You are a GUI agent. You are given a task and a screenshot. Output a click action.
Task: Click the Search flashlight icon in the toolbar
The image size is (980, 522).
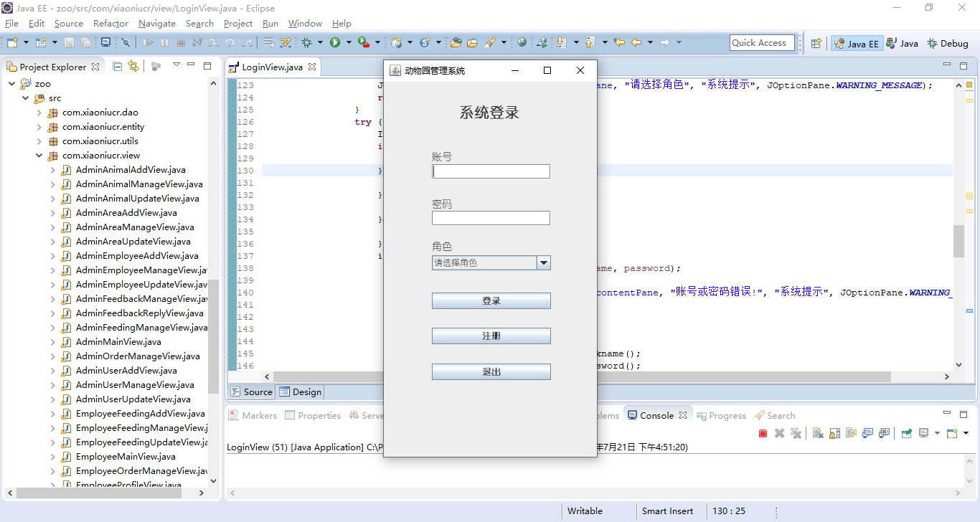491,43
